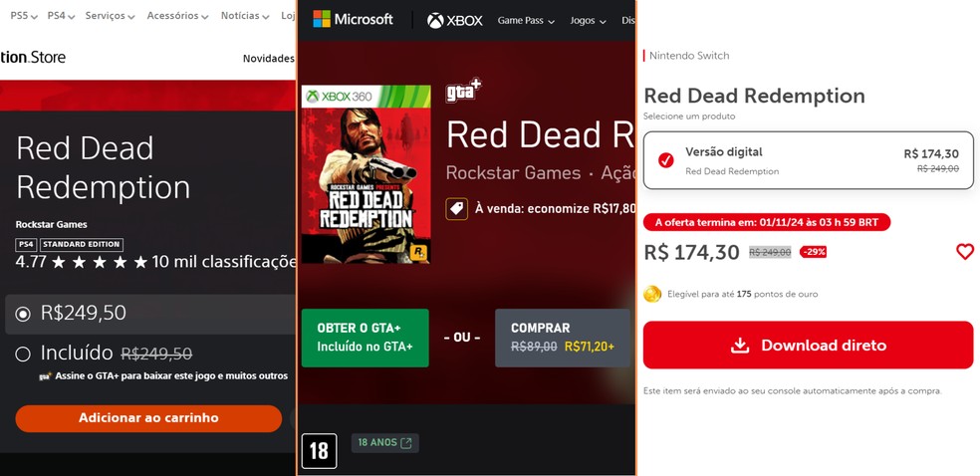Click the Microsoft logo
The height and width of the screenshot is (476, 980).
353,19
